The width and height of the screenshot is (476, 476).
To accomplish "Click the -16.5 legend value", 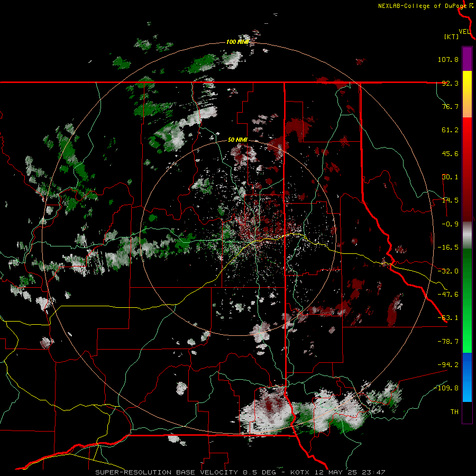I will point(448,248).
